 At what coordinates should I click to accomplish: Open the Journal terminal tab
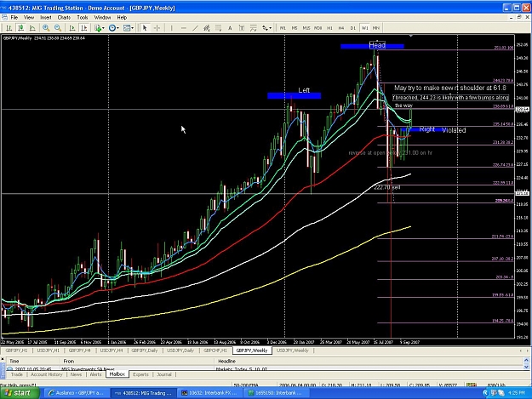164,374
